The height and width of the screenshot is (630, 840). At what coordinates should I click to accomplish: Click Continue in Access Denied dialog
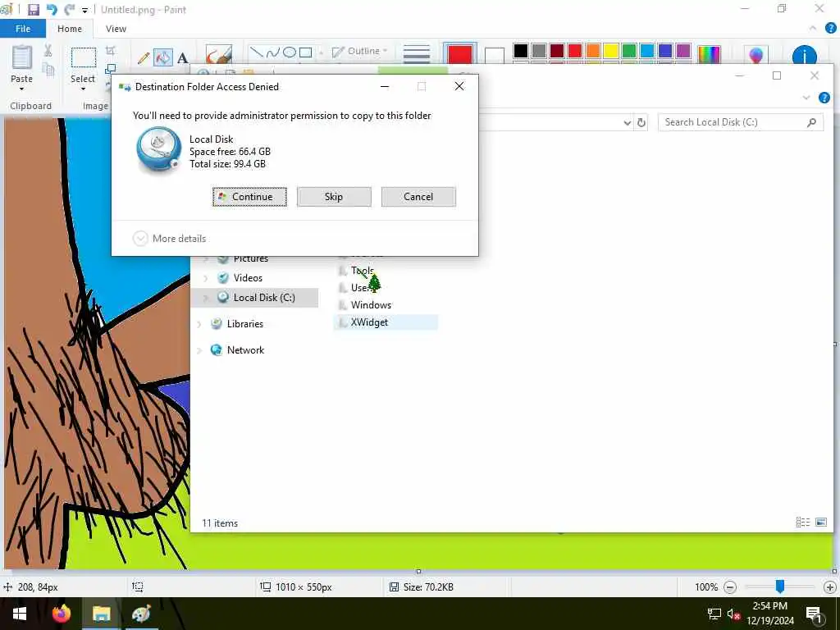click(x=249, y=197)
